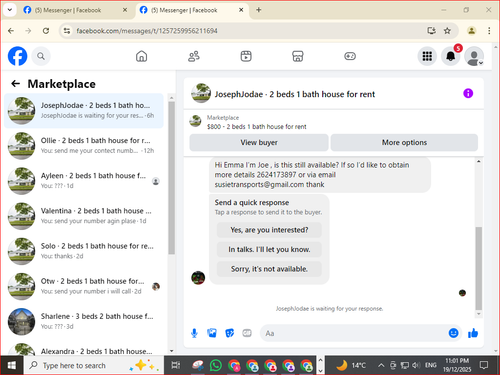This screenshot has height=375, width=500.
Task: Open the GIF picker icon
Action: 247,333
